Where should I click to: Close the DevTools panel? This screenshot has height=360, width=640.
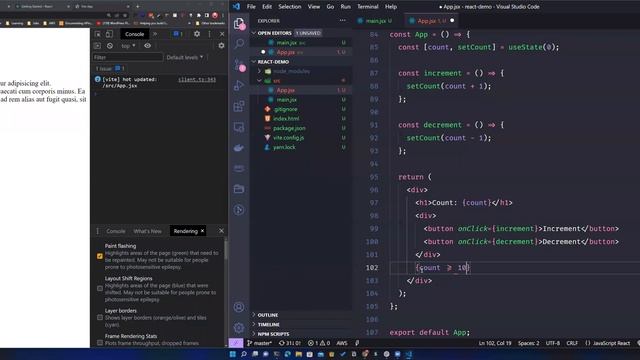222,34
